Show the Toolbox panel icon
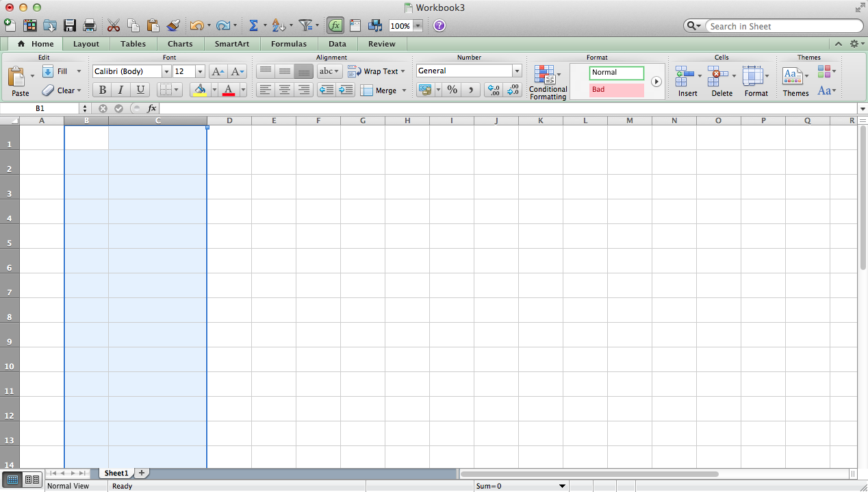868x492 pixels. click(x=355, y=25)
